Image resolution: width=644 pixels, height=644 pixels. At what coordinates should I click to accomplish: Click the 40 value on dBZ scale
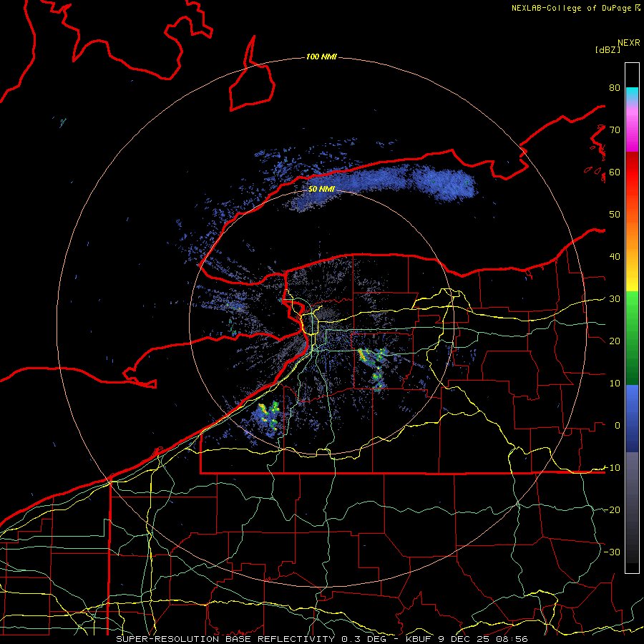click(x=615, y=257)
